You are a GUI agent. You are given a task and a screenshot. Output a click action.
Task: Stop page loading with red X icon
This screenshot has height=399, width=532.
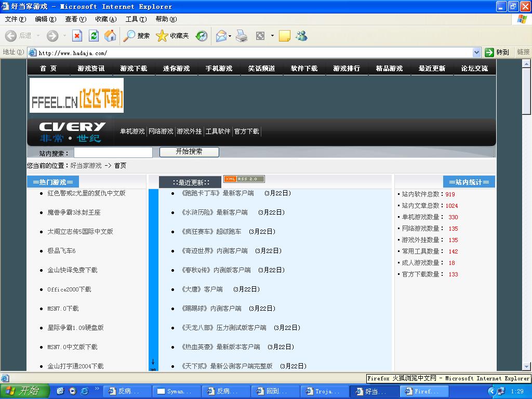click(77, 36)
